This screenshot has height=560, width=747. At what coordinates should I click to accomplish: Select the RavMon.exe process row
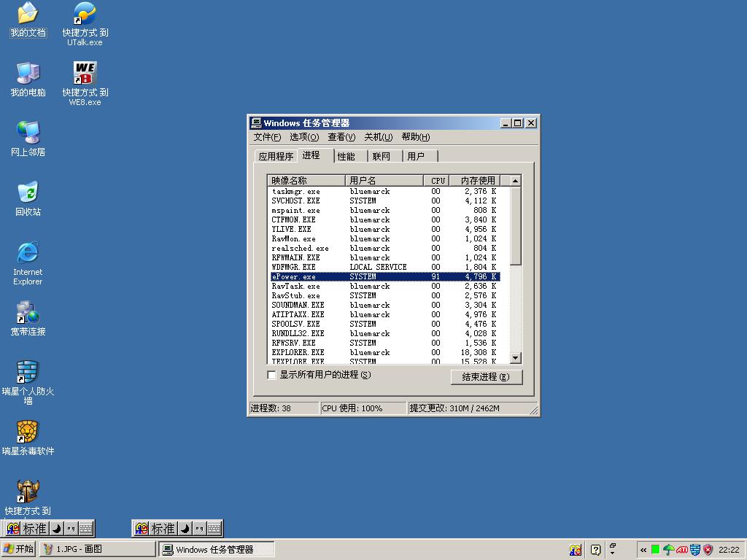(x=385, y=238)
